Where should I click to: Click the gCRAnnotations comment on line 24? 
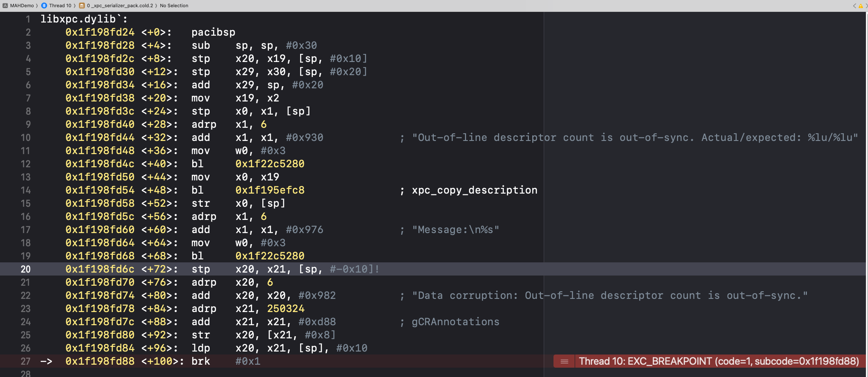coord(455,322)
